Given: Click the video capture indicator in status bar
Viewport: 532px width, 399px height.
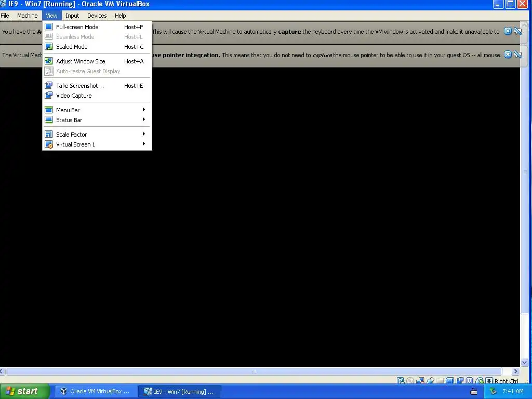Looking at the screenshot, I should coord(459,381).
